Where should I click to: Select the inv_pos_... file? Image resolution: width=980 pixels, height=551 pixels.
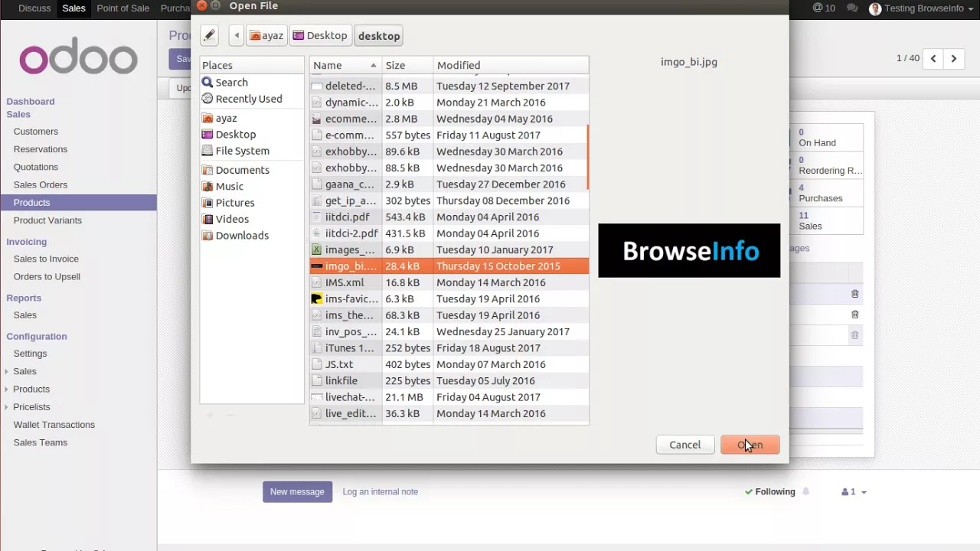449,331
